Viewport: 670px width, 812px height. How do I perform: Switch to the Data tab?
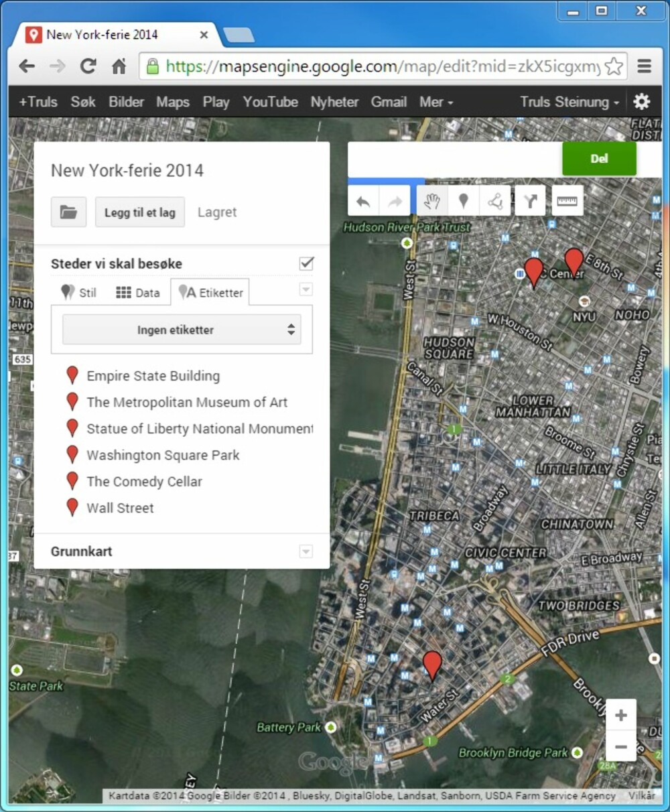(x=138, y=292)
